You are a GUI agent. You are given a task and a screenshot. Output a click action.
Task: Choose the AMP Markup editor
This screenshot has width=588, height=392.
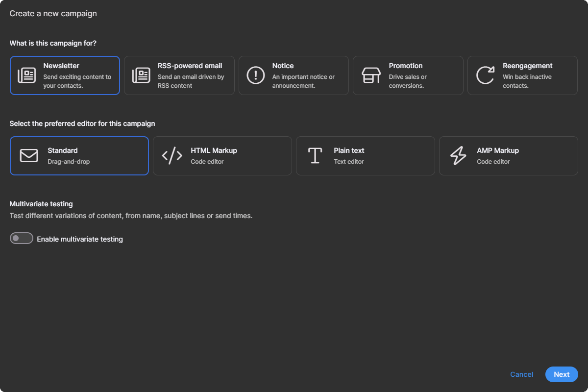click(508, 155)
